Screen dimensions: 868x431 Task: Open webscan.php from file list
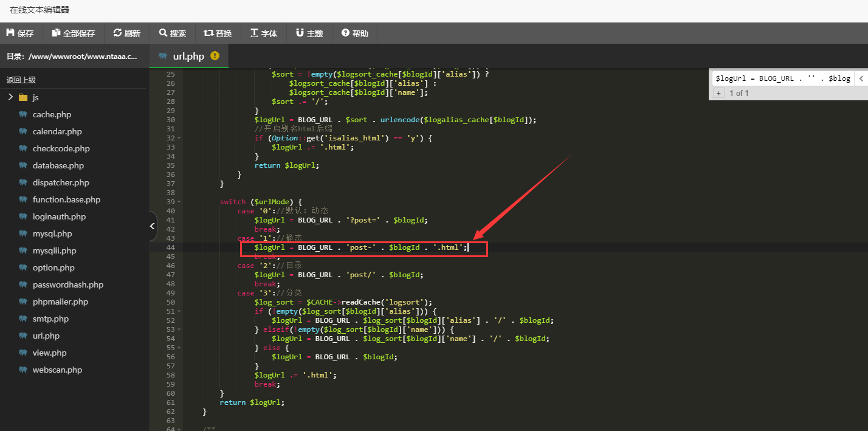pos(57,370)
